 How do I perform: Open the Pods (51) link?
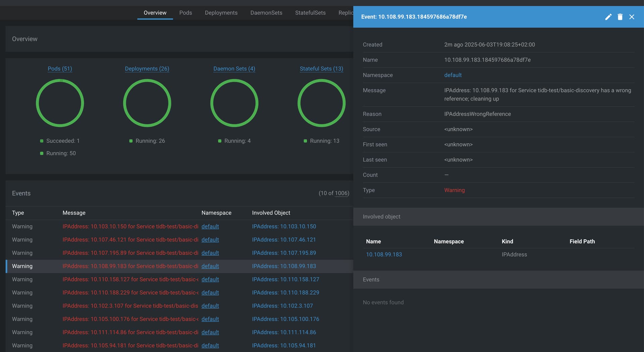[x=60, y=69]
